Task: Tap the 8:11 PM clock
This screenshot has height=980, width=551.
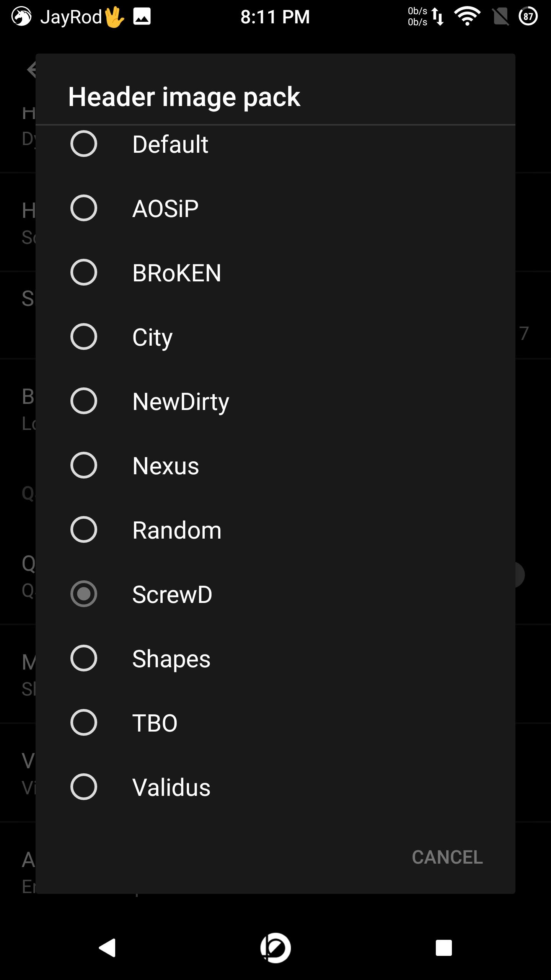Action: [x=275, y=17]
